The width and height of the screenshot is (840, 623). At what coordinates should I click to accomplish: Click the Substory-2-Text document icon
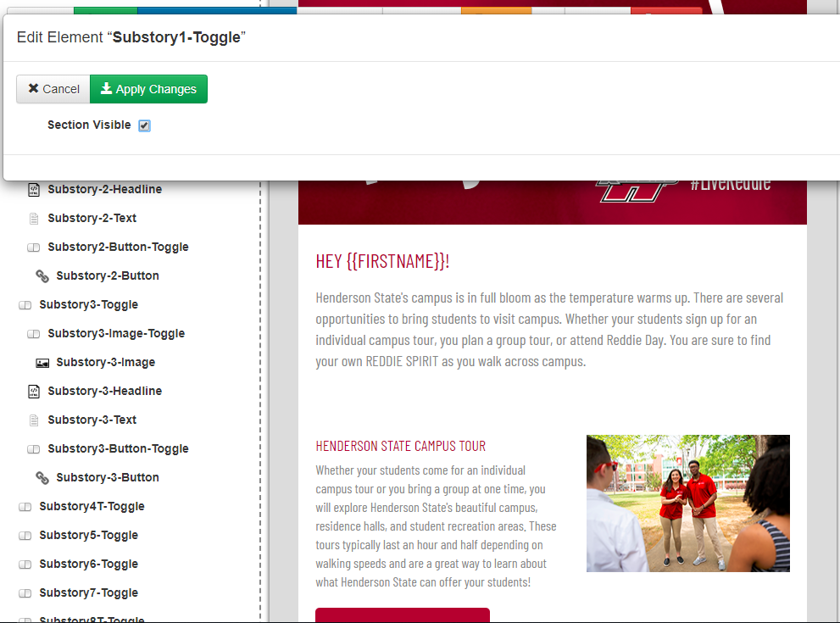pos(34,219)
